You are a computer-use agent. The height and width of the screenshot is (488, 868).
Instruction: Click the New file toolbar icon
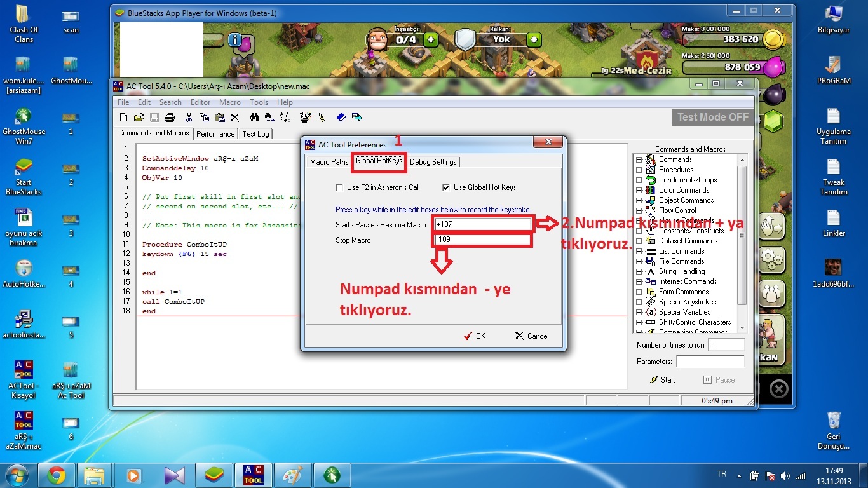[x=124, y=118]
